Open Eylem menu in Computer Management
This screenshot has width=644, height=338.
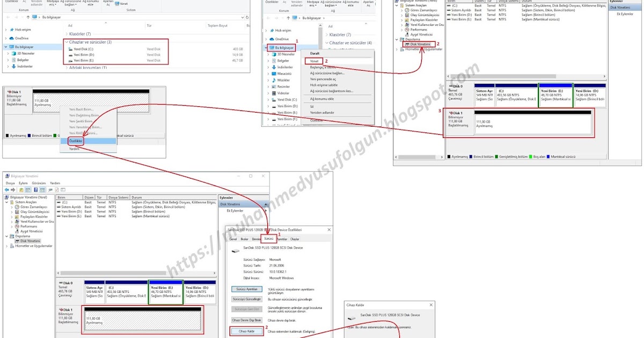point(22,183)
